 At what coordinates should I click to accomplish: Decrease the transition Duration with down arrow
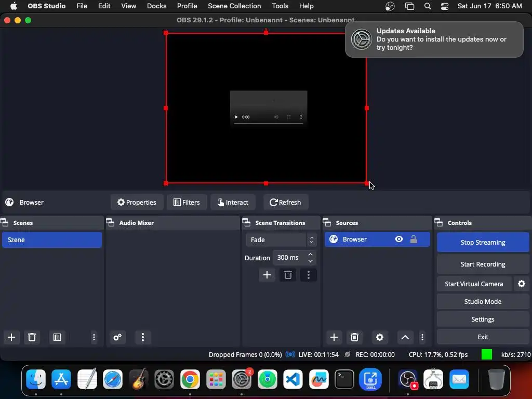point(311,261)
